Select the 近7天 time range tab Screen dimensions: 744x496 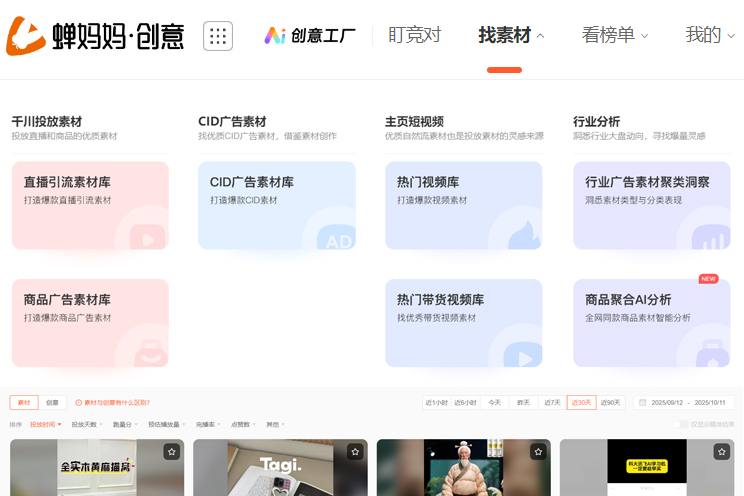(x=551, y=403)
